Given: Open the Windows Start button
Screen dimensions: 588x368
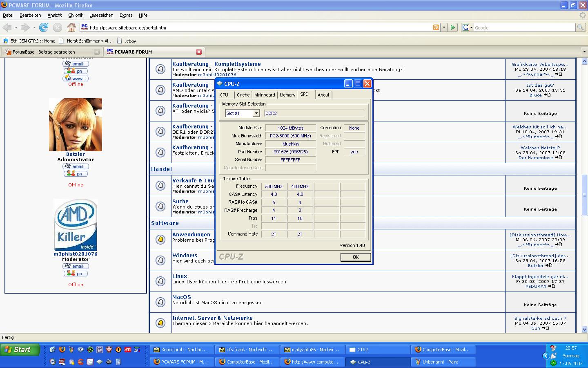Looking at the screenshot, I should pos(20,350).
